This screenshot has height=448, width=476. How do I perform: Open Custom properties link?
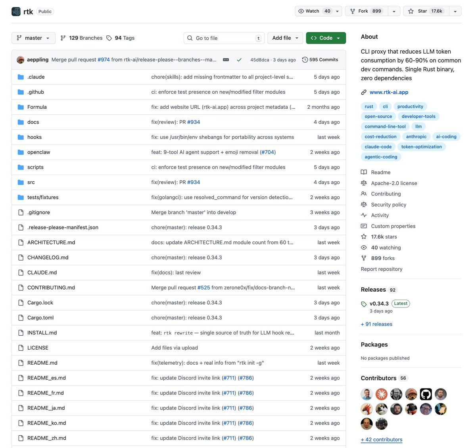point(393,226)
